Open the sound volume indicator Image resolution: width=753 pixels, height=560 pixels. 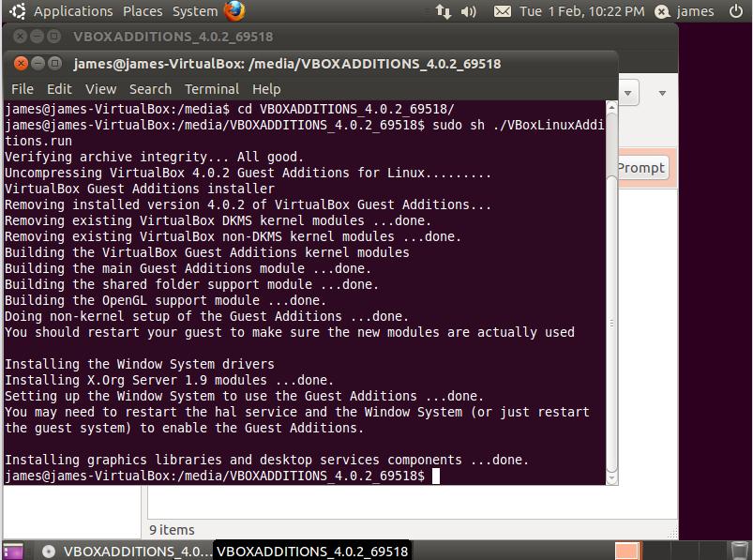[x=470, y=11]
